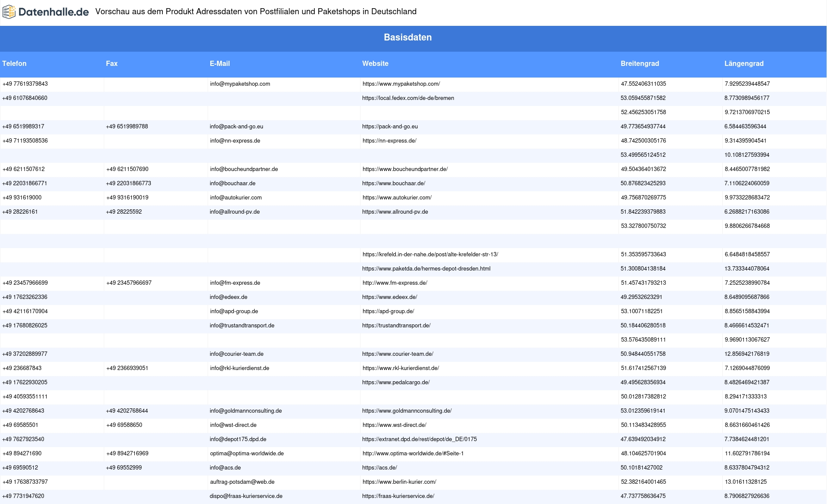Click email info@trustandtransport.de
827x504 pixels.
click(242, 326)
